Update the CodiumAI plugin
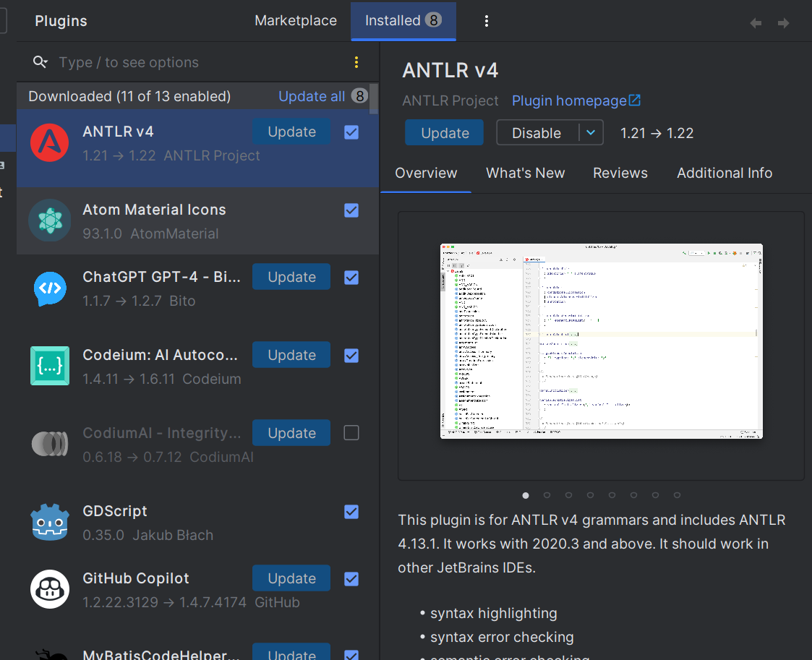 point(291,433)
